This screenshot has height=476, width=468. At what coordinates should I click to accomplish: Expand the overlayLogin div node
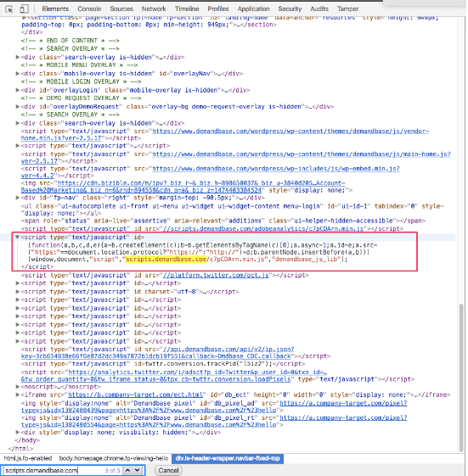18,90
